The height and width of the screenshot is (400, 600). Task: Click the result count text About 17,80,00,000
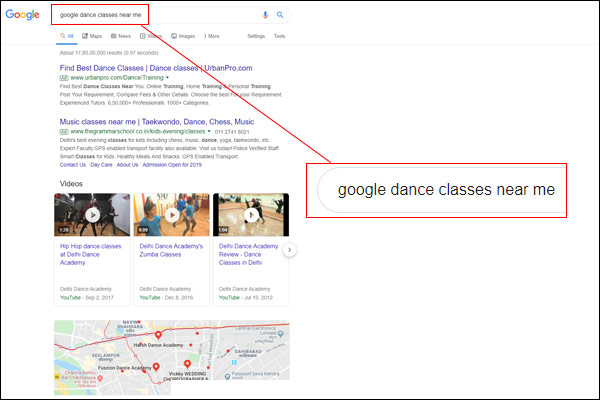pyautogui.click(x=109, y=53)
